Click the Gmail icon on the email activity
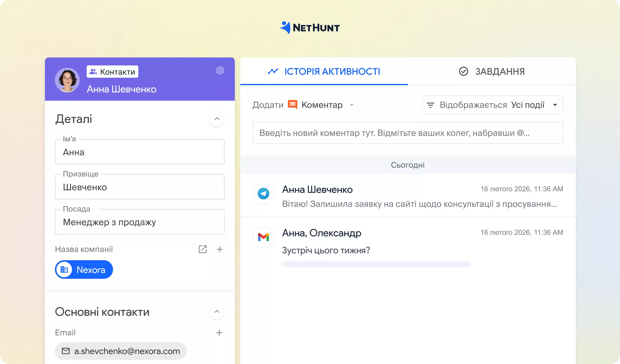 tap(263, 237)
